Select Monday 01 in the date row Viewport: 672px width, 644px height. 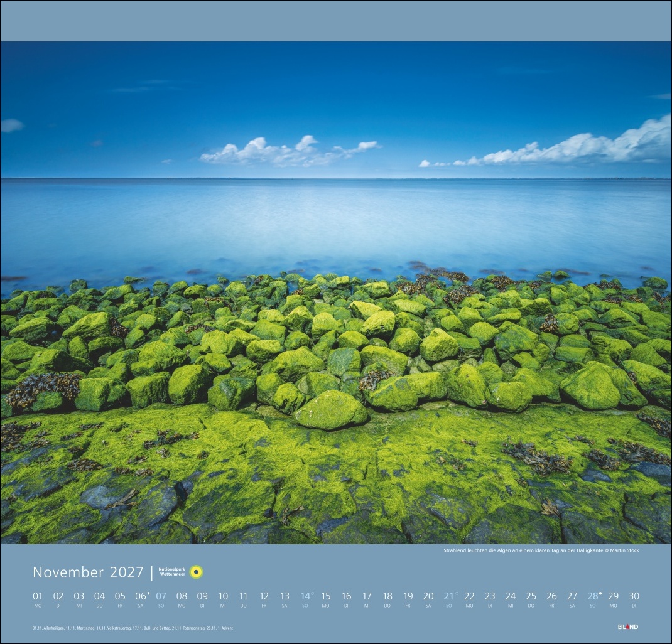pyautogui.click(x=38, y=597)
